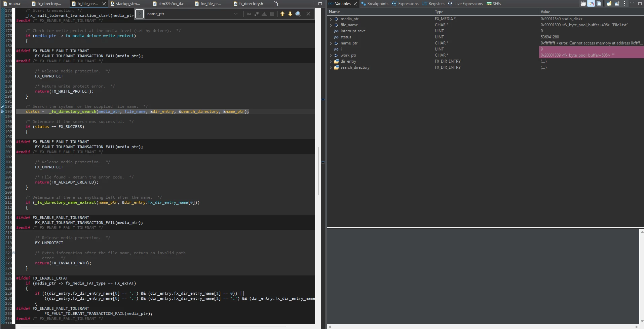Toggle Show Type Names in Variables view
This screenshot has height=329, width=644.
[x=583, y=4]
